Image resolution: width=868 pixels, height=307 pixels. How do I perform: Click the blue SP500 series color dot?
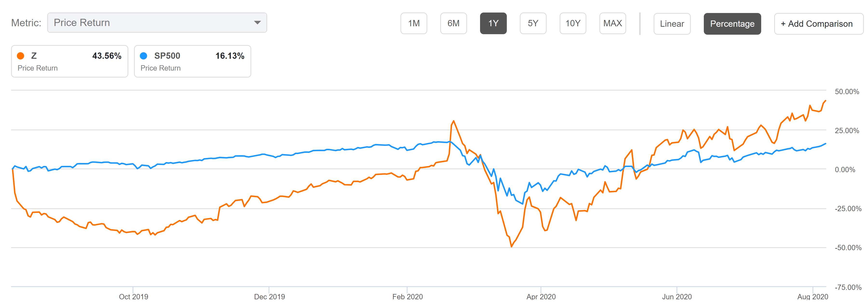point(144,56)
